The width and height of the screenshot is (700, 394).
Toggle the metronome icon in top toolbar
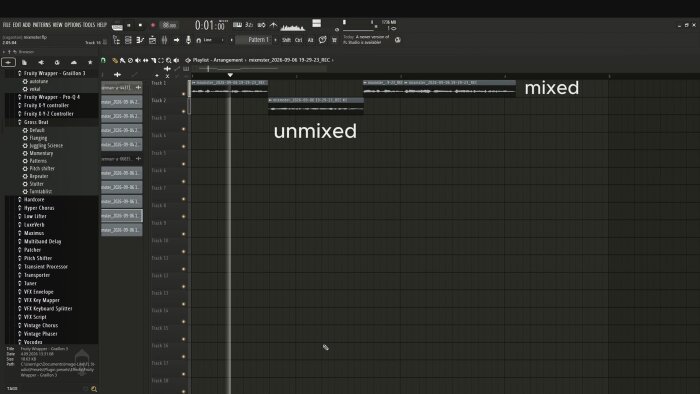tap(273, 25)
